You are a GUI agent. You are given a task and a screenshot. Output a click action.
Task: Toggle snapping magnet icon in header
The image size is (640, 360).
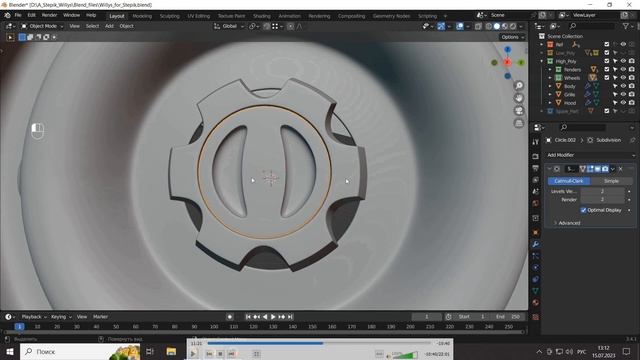click(266, 26)
